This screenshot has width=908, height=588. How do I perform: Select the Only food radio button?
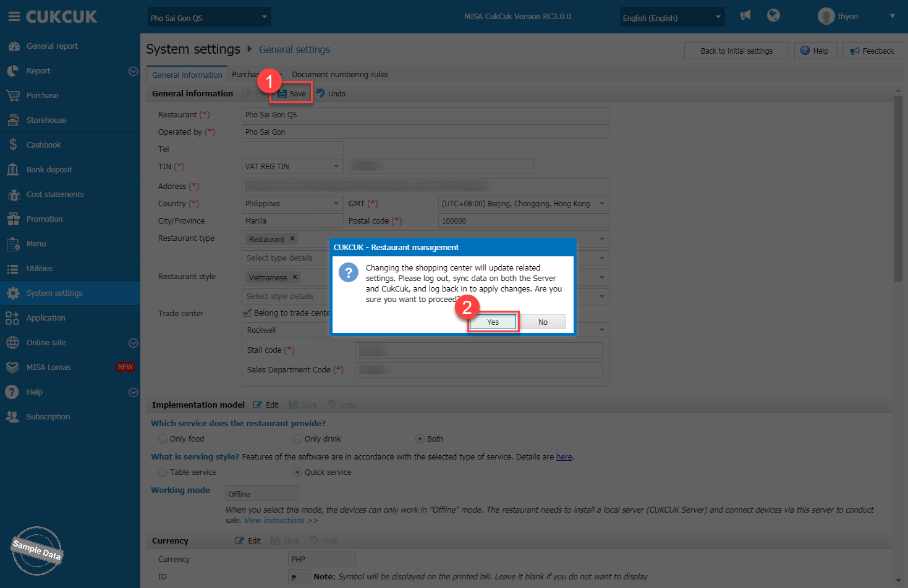[163, 439]
